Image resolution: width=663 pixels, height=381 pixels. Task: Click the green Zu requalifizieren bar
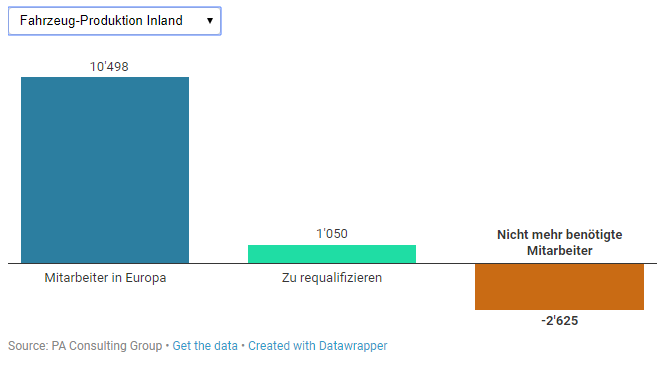[332, 254]
